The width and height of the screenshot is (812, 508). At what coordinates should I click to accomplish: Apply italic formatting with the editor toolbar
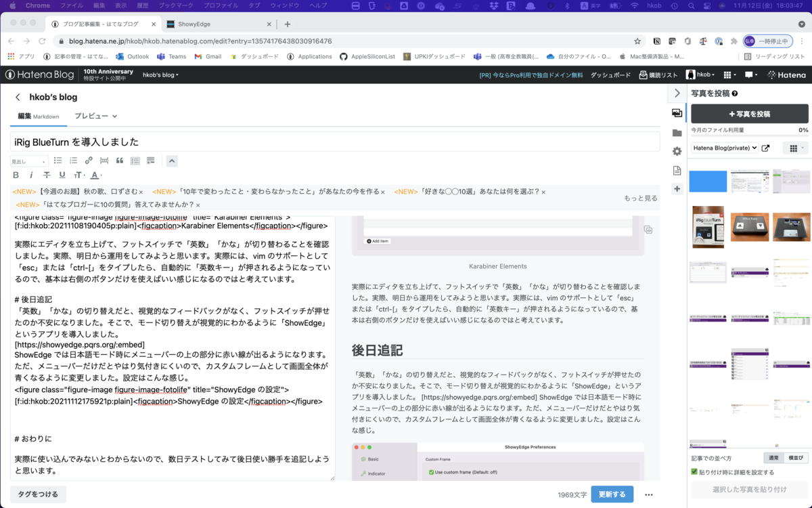pyautogui.click(x=31, y=175)
